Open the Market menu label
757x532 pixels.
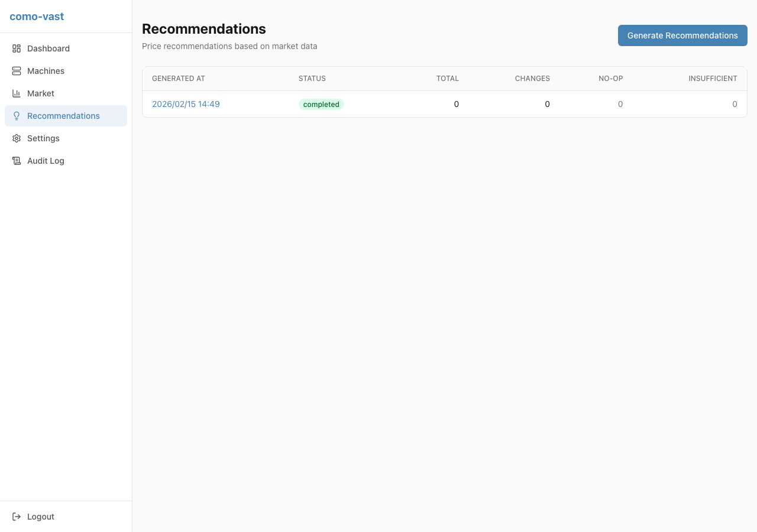(x=41, y=93)
